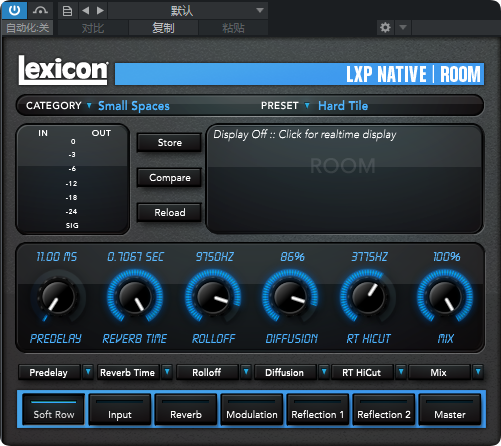Go to previous preset arrow
Screen dimensions: 501x446
86,11
